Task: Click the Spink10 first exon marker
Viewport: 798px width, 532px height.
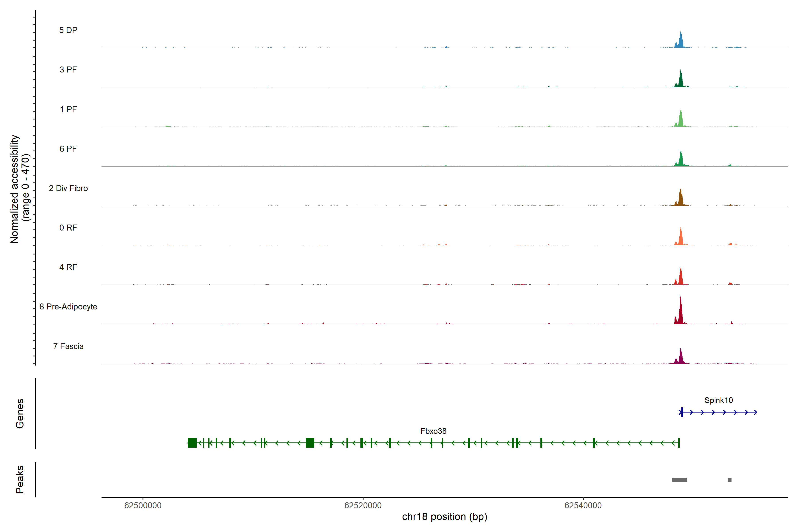Action: tap(682, 412)
